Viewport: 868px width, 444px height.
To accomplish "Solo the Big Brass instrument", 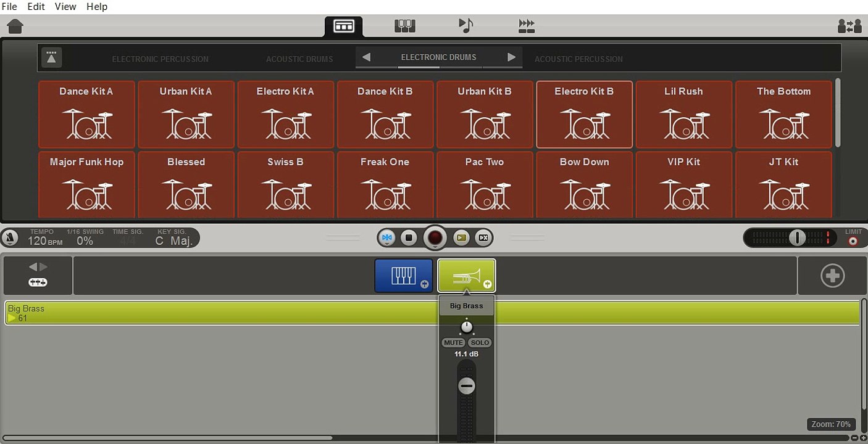I will tap(480, 343).
